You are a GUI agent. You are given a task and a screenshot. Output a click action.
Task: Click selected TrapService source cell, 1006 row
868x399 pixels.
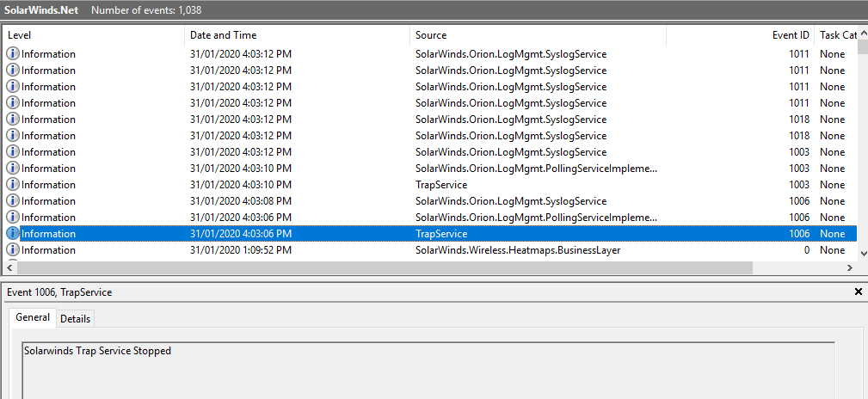[x=441, y=234]
